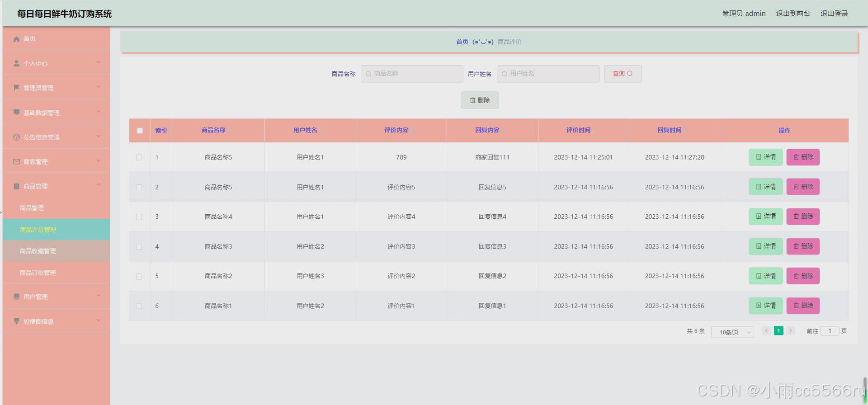The width and height of the screenshot is (868, 405).
Task: Click the flag icon for 管理员管理
Action: [x=16, y=88]
